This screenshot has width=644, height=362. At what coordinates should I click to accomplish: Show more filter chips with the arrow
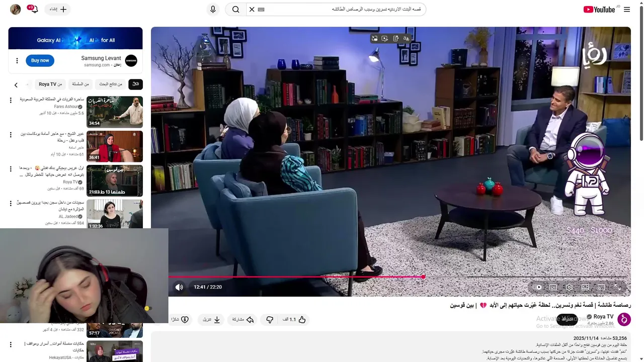16,85
